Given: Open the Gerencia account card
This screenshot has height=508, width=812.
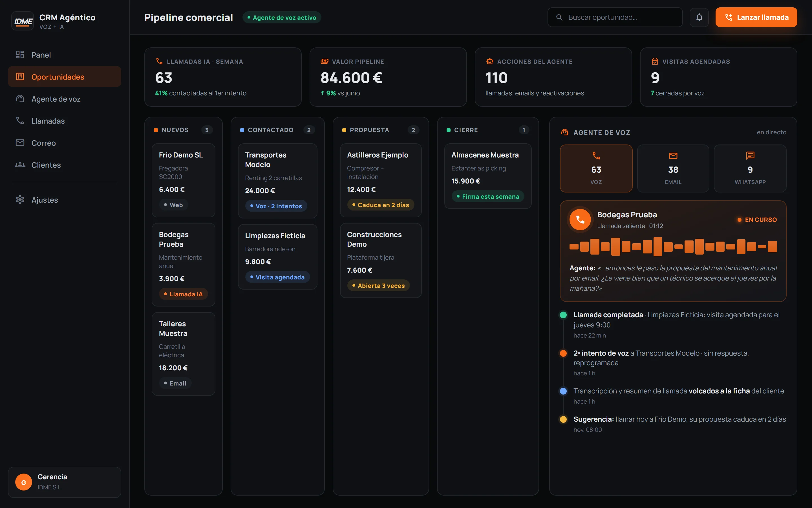Looking at the screenshot, I should [x=64, y=482].
